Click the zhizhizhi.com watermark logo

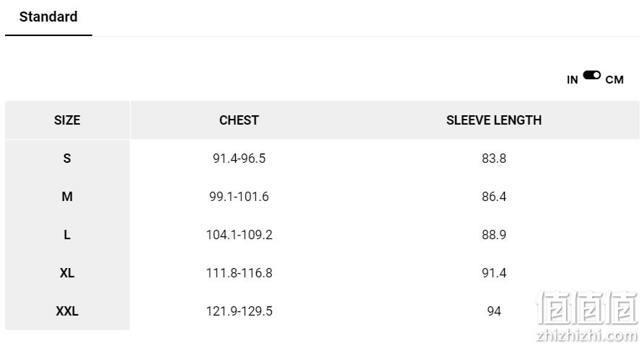(x=587, y=316)
